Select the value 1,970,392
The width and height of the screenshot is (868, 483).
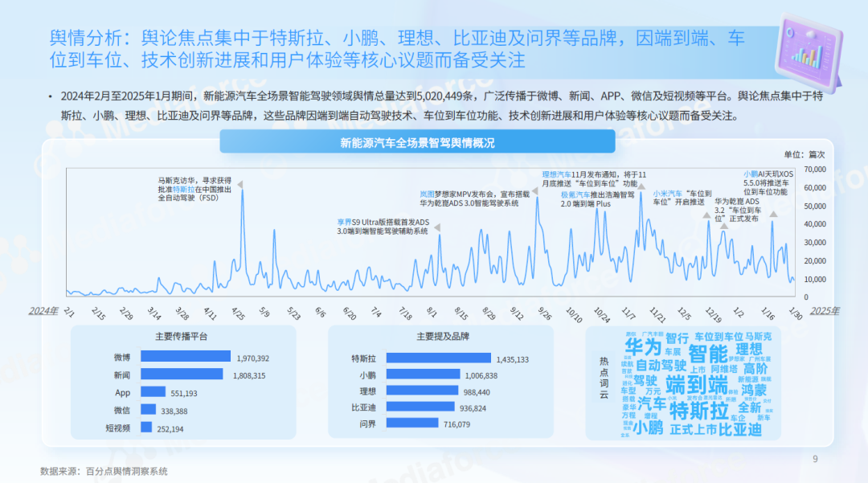(253, 358)
